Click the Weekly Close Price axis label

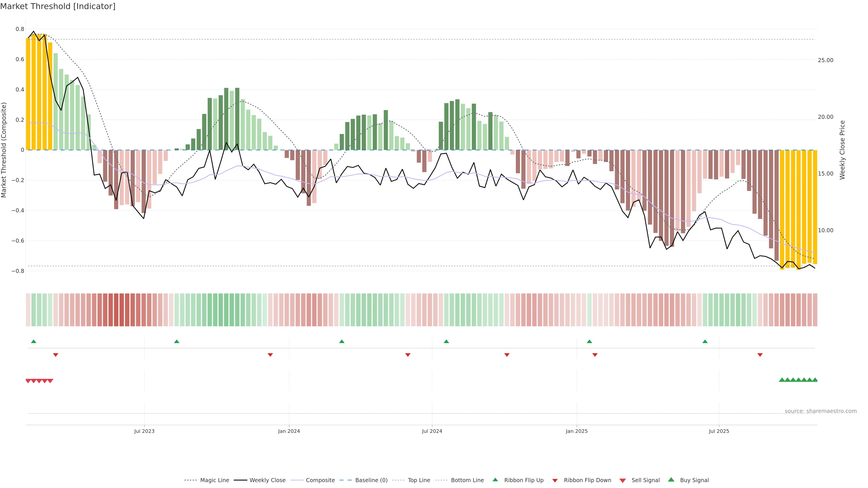tap(842, 150)
